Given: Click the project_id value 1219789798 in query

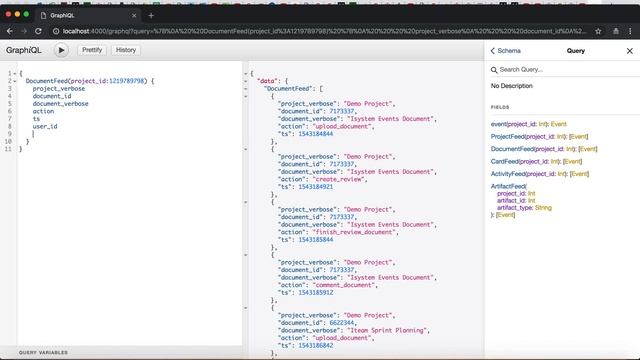Looking at the screenshot, I should click(127, 81).
